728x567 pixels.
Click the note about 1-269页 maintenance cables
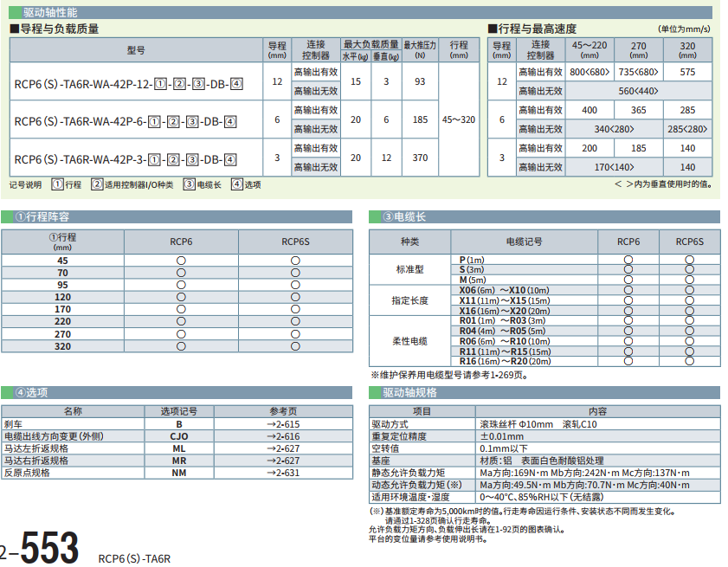[449, 375]
